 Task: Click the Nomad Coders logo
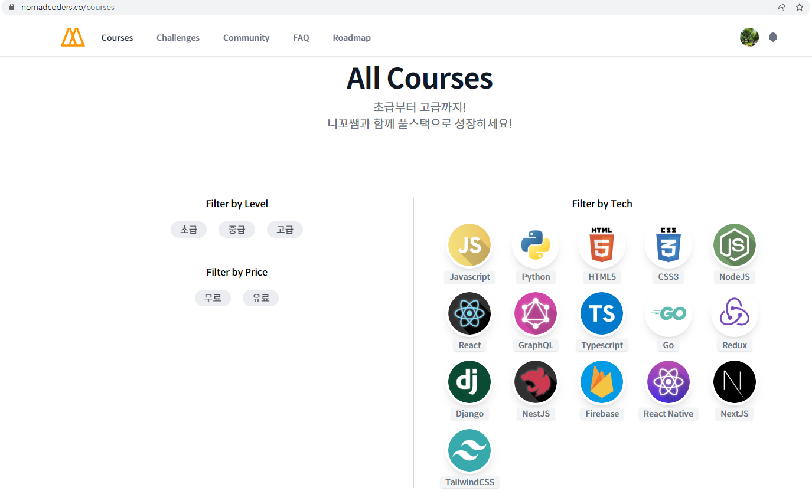(73, 37)
